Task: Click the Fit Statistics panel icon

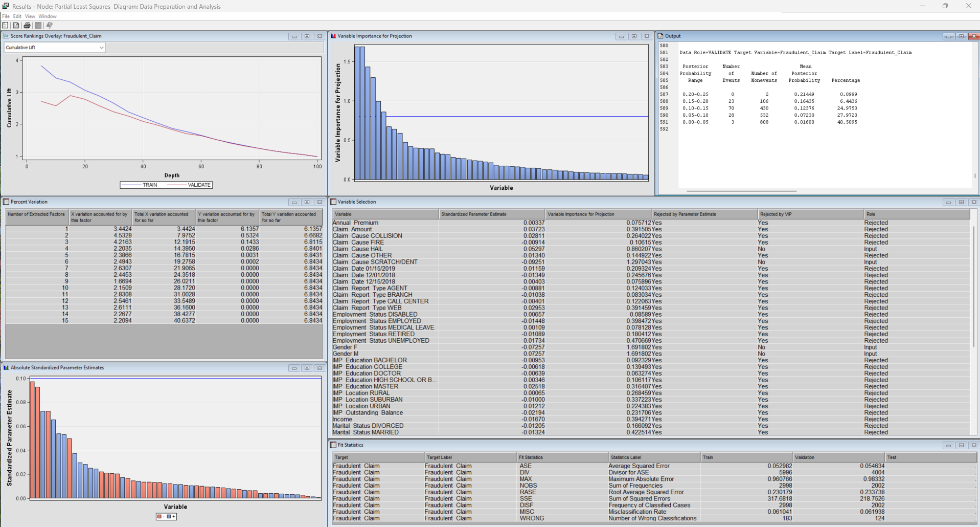Action: tap(333, 445)
